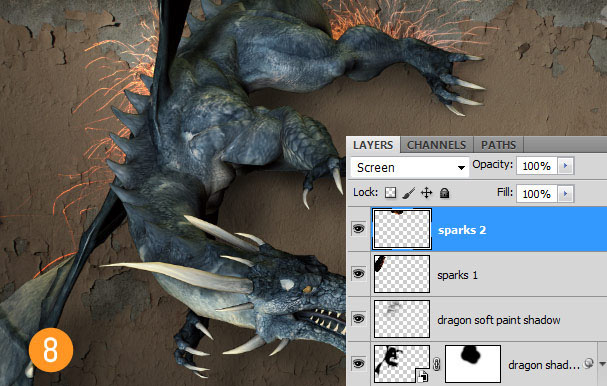Image resolution: width=607 pixels, height=386 pixels.
Task: Open the Opacity slider arrow
Action: [x=565, y=166]
